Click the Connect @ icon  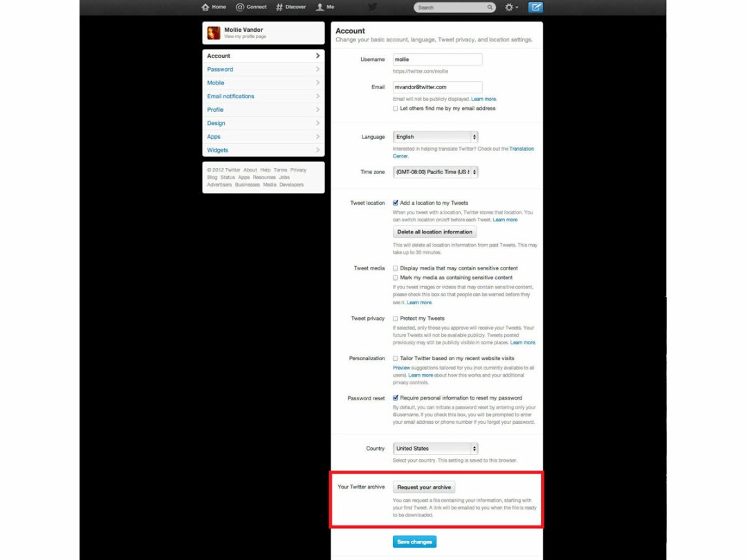pyautogui.click(x=240, y=7)
